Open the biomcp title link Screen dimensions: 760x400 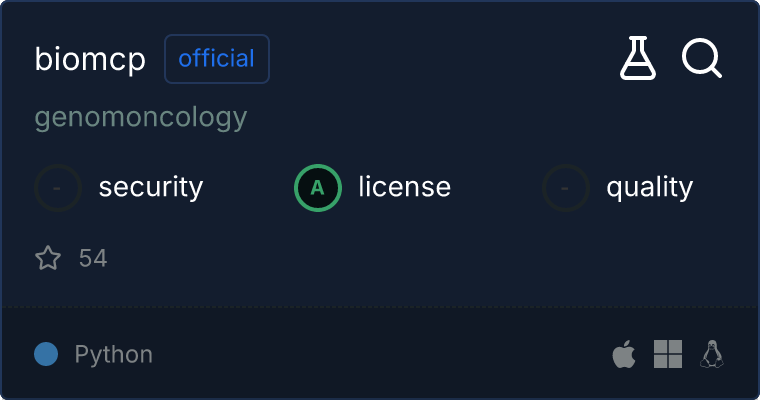pyautogui.click(x=90, y=59)
